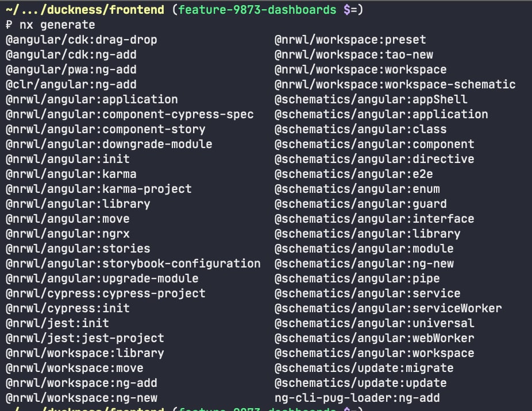Image resolution: width=532 pixels, height=411 pixels.
Task: Select the @nrwl/workspace:workspace-schematic entry
Action: (395, 85)
